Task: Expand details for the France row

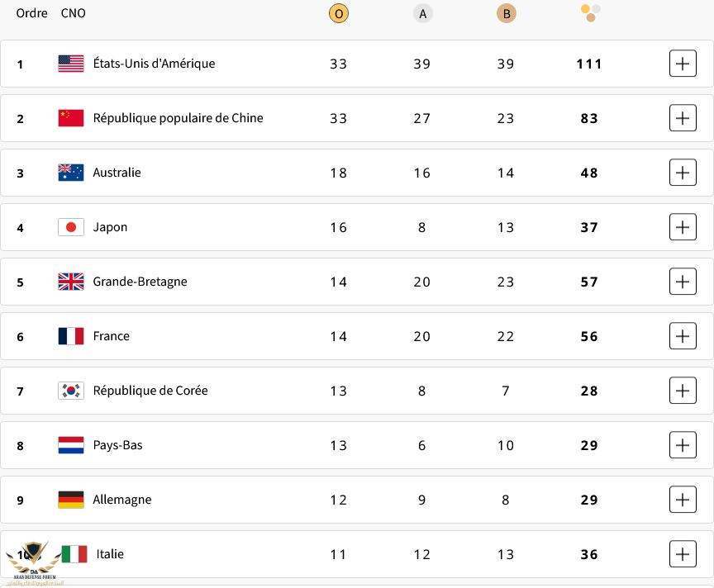Action: coord(683,336)
